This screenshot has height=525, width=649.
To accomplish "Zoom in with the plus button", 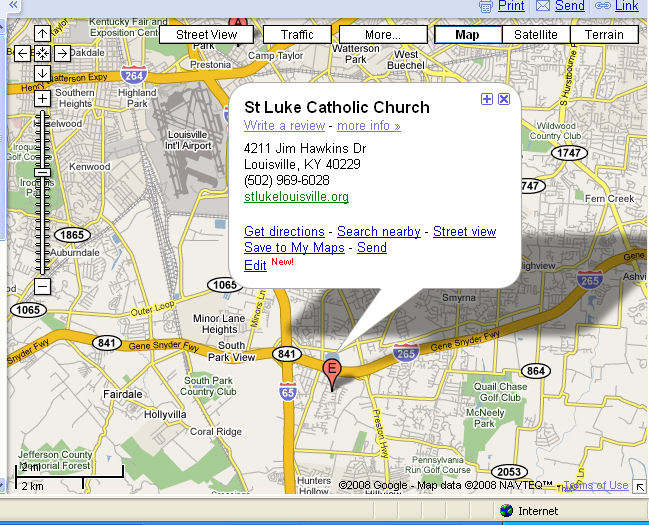I will (42, 99).
